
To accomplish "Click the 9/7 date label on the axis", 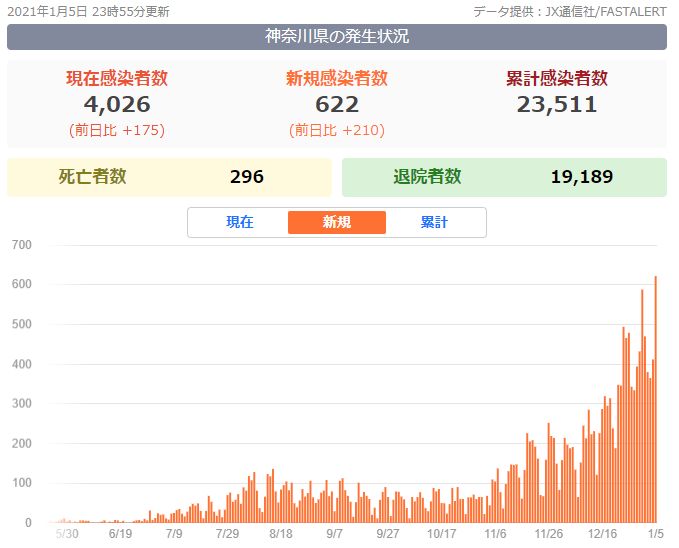I will point(334,534).
